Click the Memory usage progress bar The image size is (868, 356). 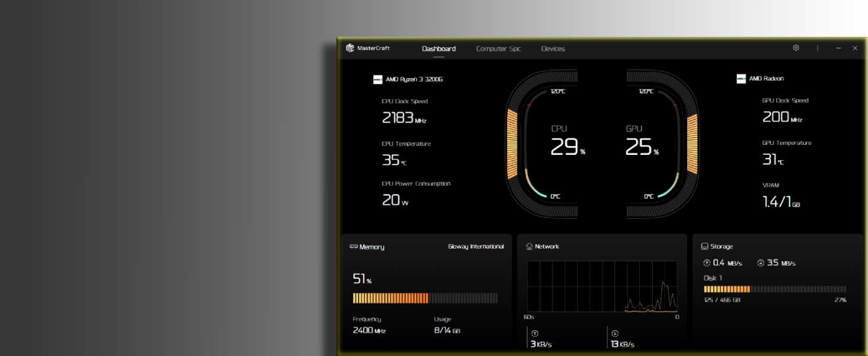(425, 298)
